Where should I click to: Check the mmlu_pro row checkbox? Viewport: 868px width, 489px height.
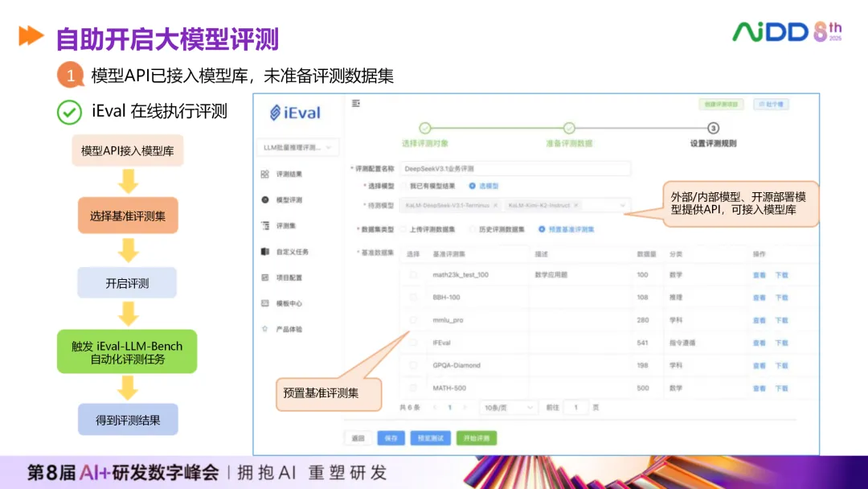tap(413, 320)
